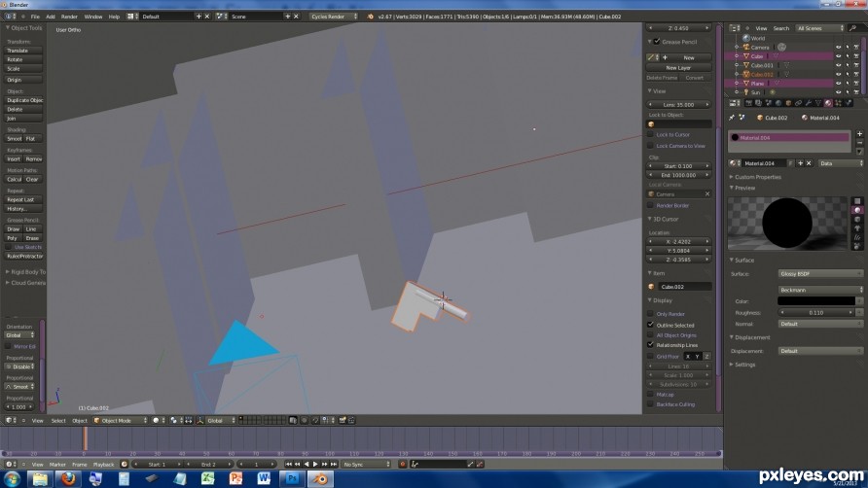Open the Render menu

[x=69, y=17]
